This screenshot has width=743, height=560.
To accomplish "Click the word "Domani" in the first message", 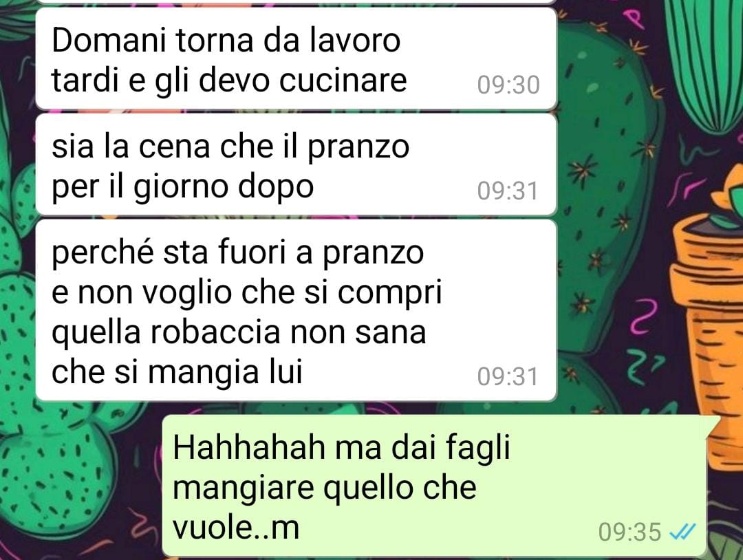I will (x=109, y=41).
